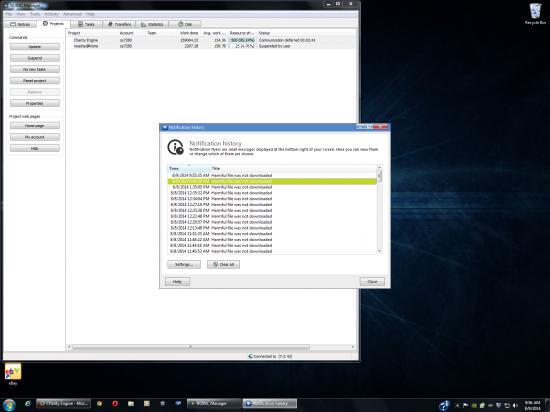Click the Suspend button in Commands
Screen dimensions: 550x412
(x=35, y=58)
